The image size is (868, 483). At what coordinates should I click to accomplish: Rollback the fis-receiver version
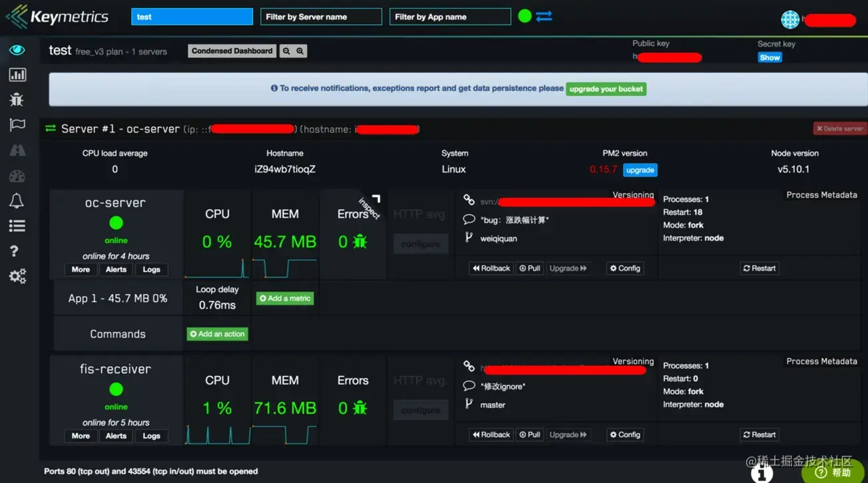coord(491,434)
